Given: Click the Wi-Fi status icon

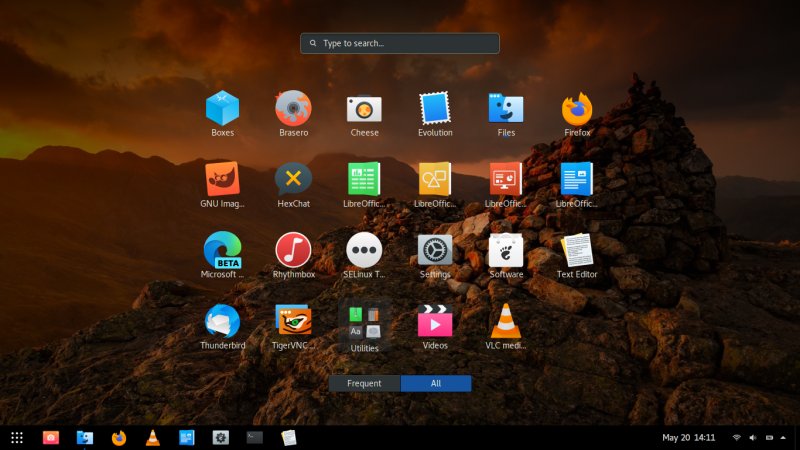Looking at the screenshot, I should 736,438.
